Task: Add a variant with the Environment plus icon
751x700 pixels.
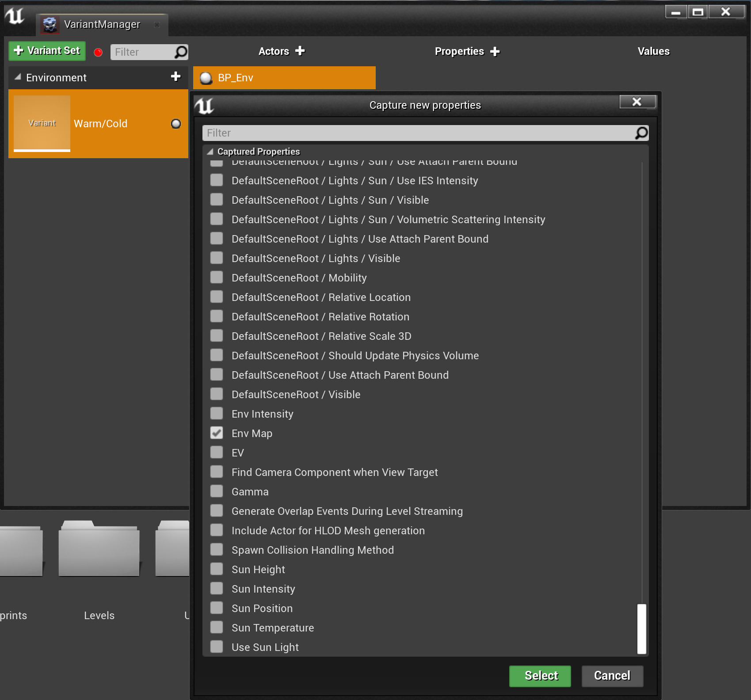Action: [175, 77]
